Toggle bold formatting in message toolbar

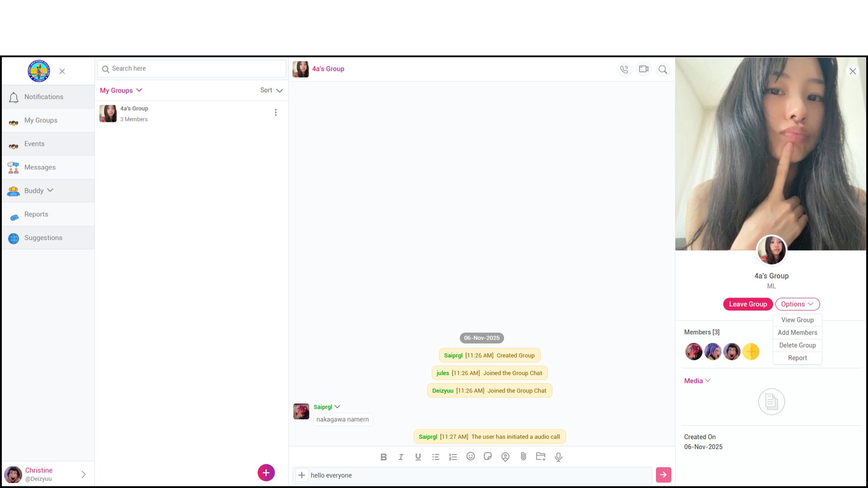click(383, 457)
